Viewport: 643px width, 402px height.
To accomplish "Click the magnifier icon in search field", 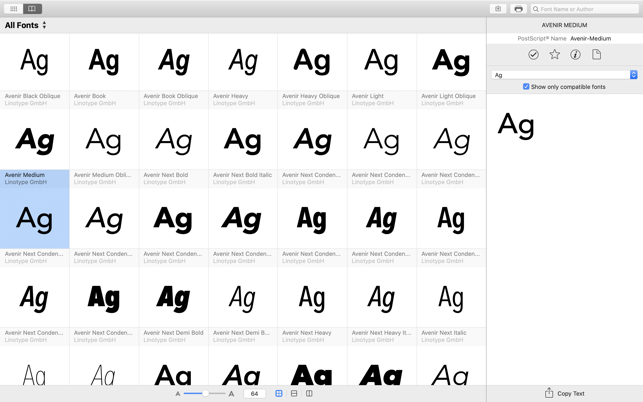I will tap(536, 9).
